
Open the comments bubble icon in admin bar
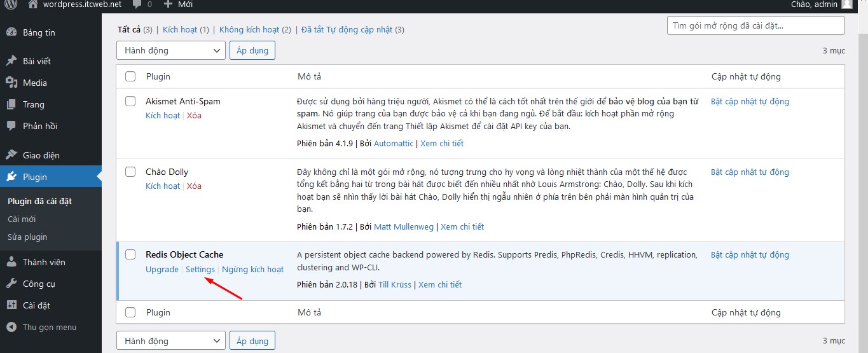[136, 4]
